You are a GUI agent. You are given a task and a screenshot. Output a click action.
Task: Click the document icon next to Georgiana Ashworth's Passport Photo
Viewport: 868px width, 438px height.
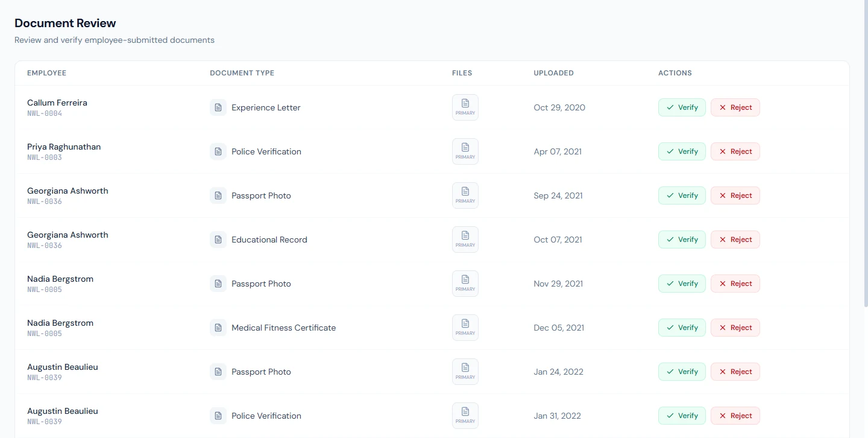click(x=218, y=195)
